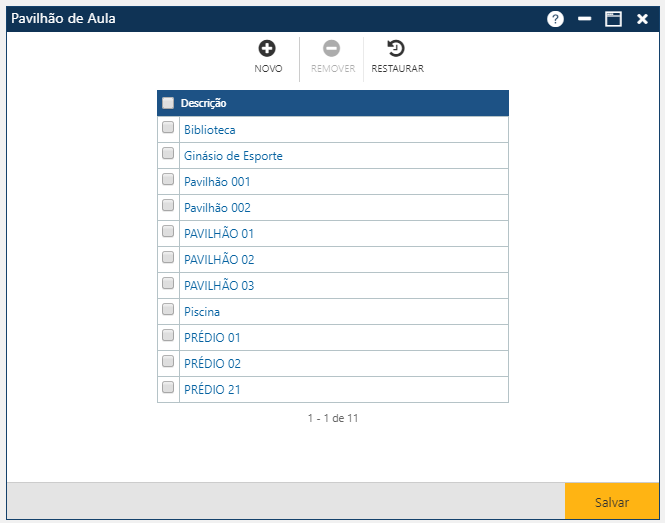
Task: Tick the checkbox next to Piscina
Action: pos(168,310)
